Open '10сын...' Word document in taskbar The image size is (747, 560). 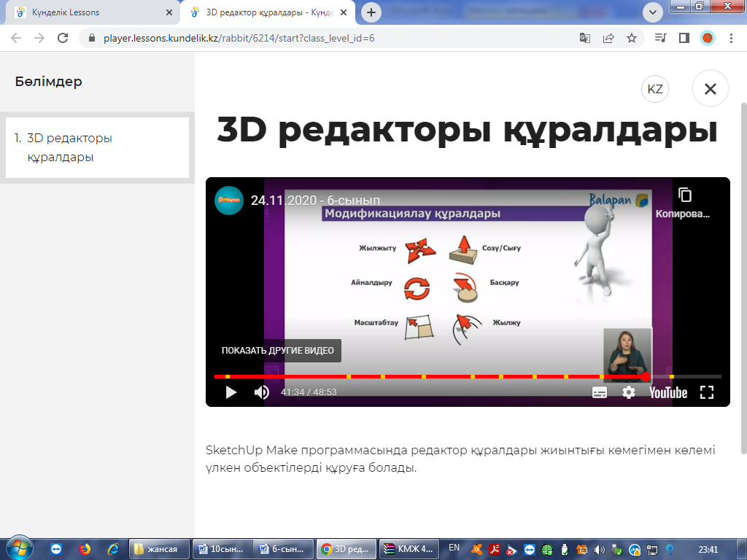(222, 549)
